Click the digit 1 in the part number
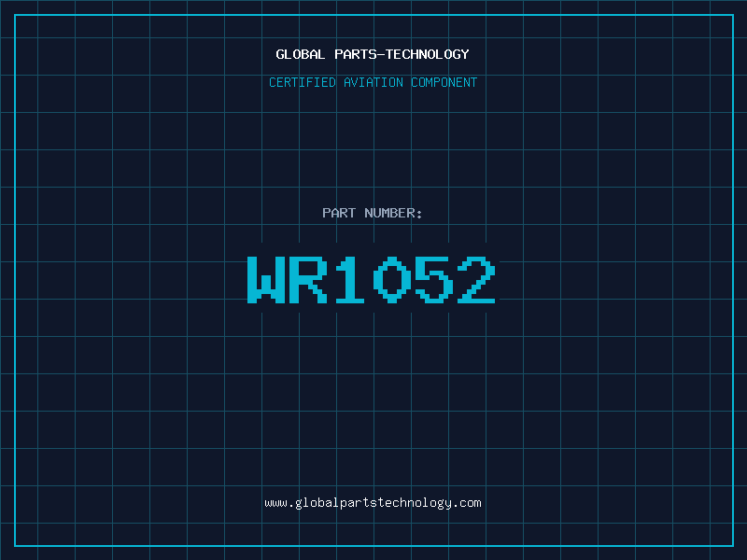The height and width of the screenshot is (560, 747). [351, 279]
